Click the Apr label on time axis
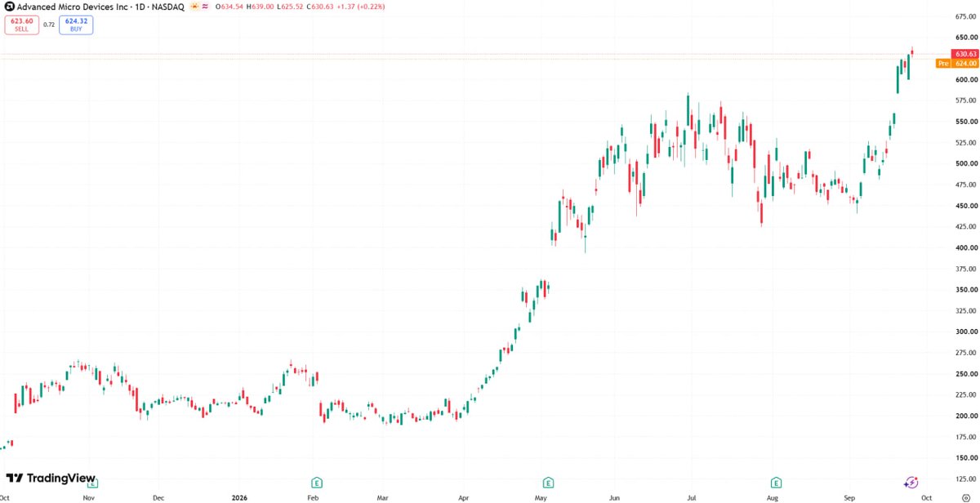 (464, 497)
